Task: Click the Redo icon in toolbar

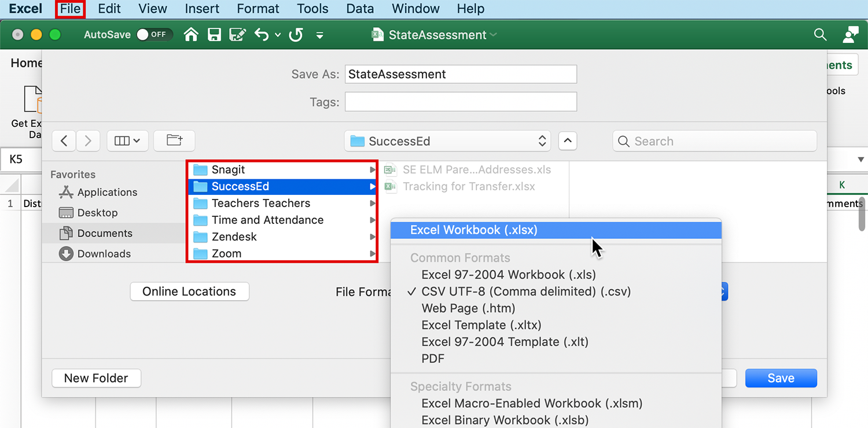Action: 296,35
